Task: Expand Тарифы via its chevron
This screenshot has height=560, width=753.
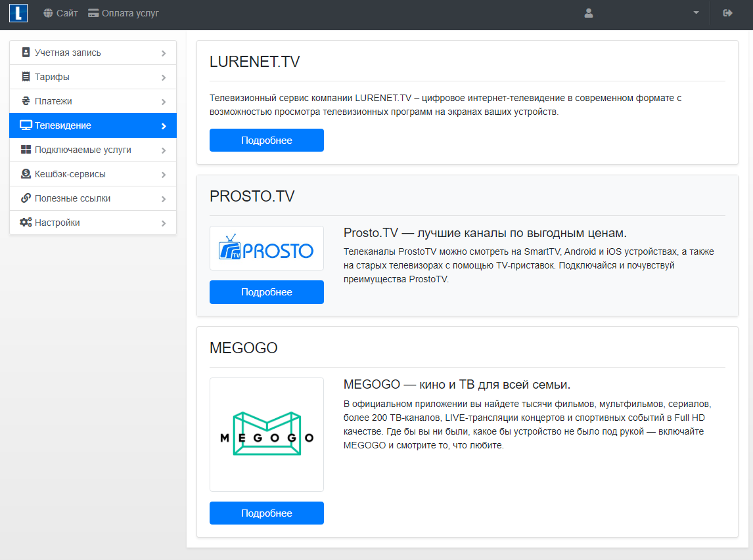Action: click(x=164, y=77)
